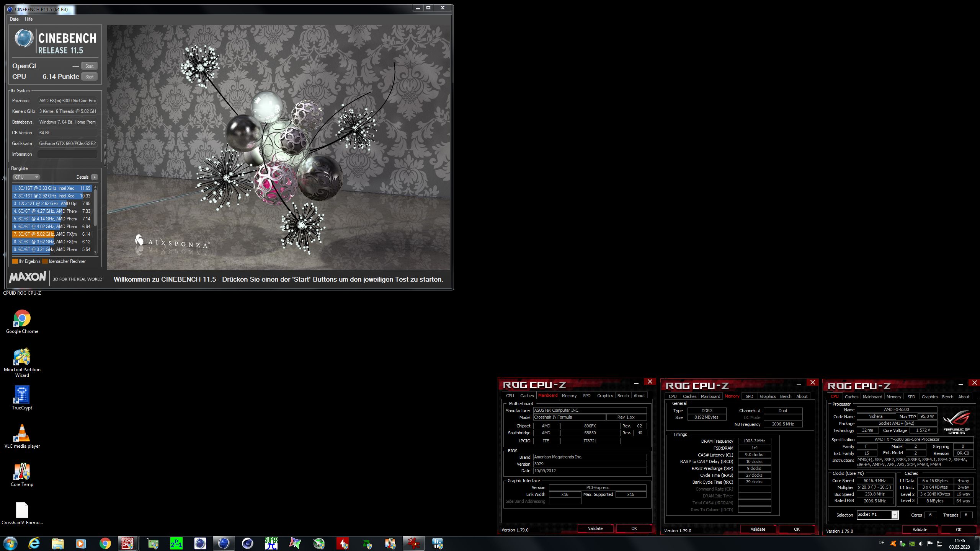Image resolution: width=980 pixels, height=551 pixels.
Task: Open the Rangliste CPU dropdown
Action: tap(26, 177)
